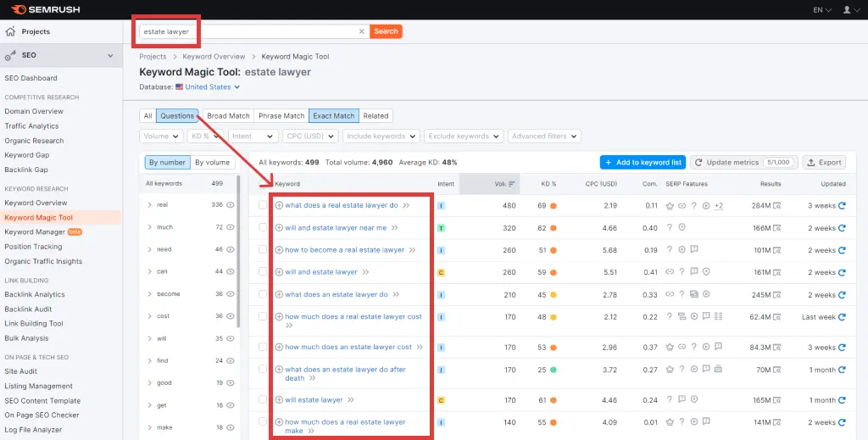Refresh metrics for 'Last week' row

[x=842, y=317]
